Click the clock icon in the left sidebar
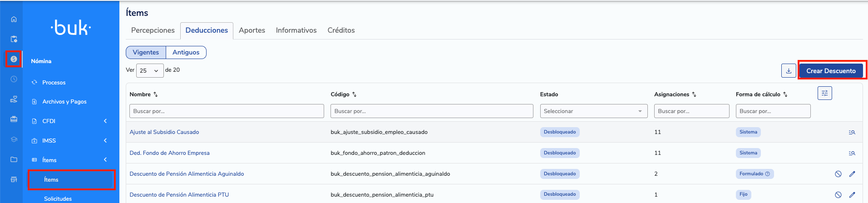Screen dimensions: 868x203 [x=14, y=79]
